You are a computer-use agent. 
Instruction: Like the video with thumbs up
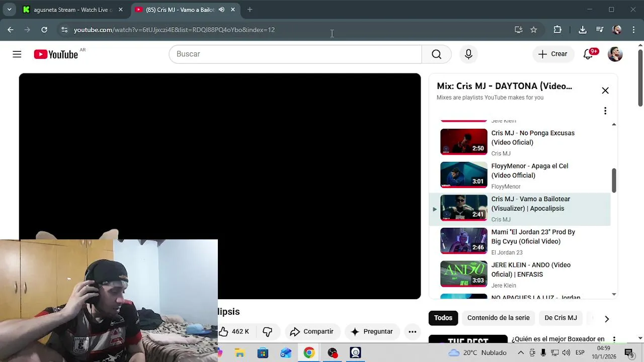(224, 331)
